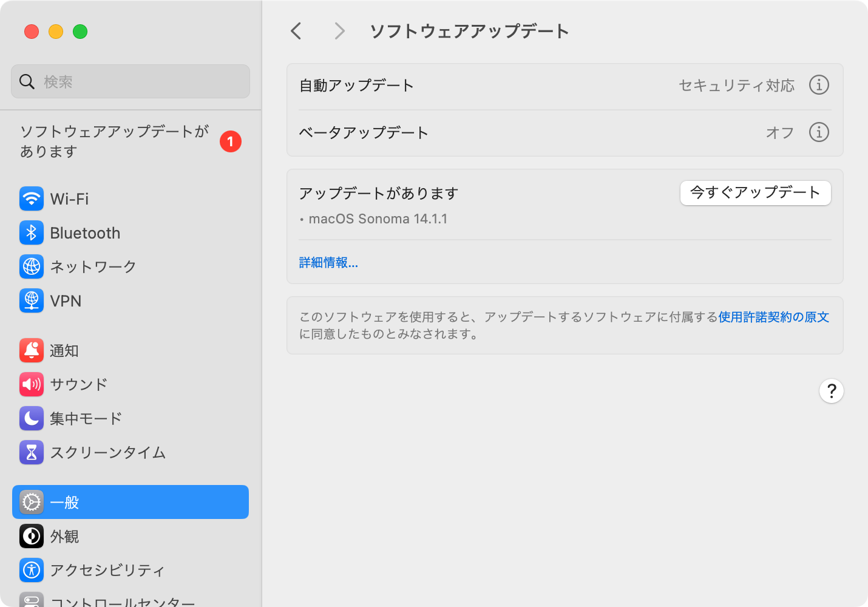The image size is (868, 607).
Task: Click the ネットワーク globe icon
Action: click(32, 266)
